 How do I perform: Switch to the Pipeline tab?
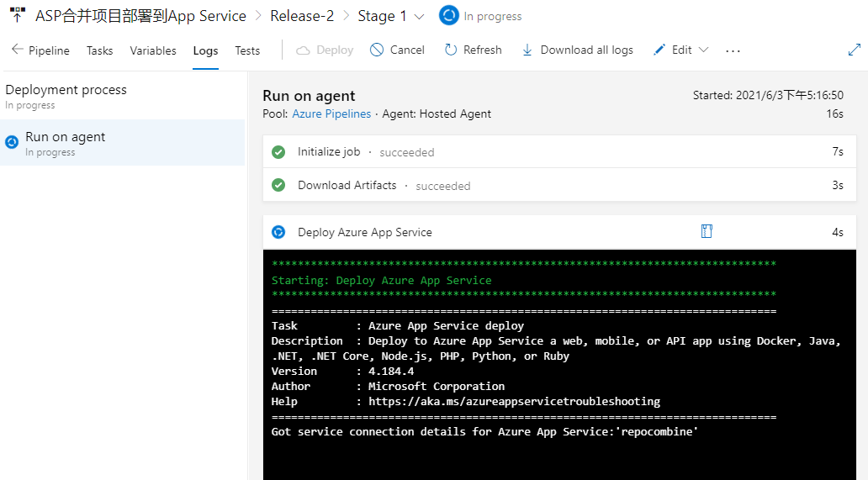49,50
